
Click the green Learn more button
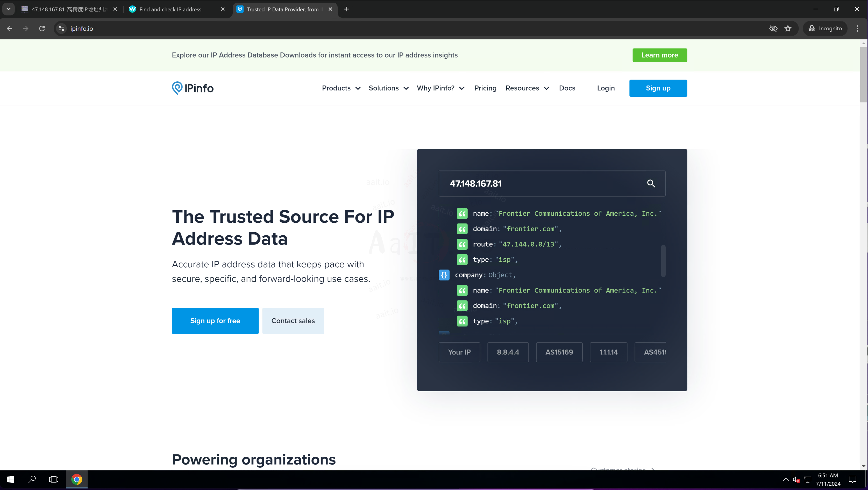[x=659, y=55]
